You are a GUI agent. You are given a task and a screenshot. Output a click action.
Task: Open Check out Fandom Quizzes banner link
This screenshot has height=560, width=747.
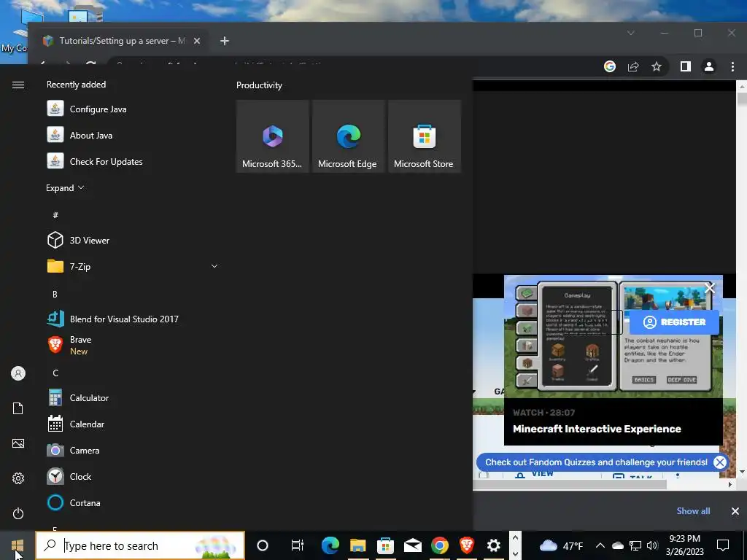click(x=596, y=462)
